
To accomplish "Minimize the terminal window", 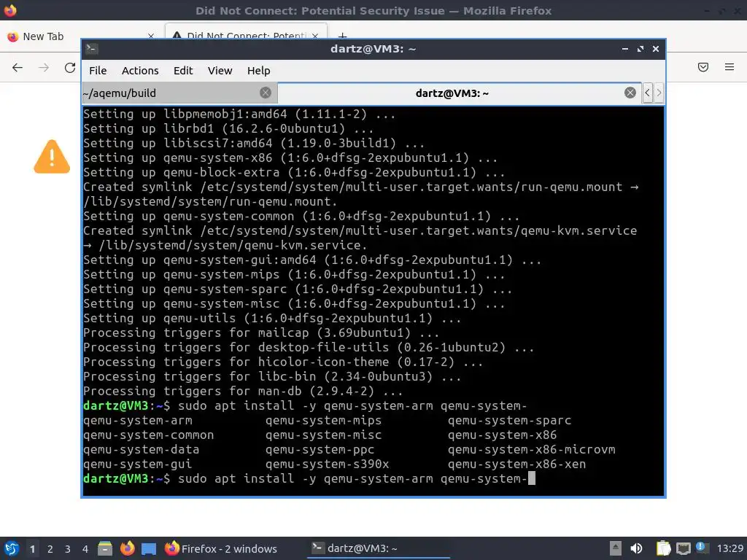I will tap(624, 49).
